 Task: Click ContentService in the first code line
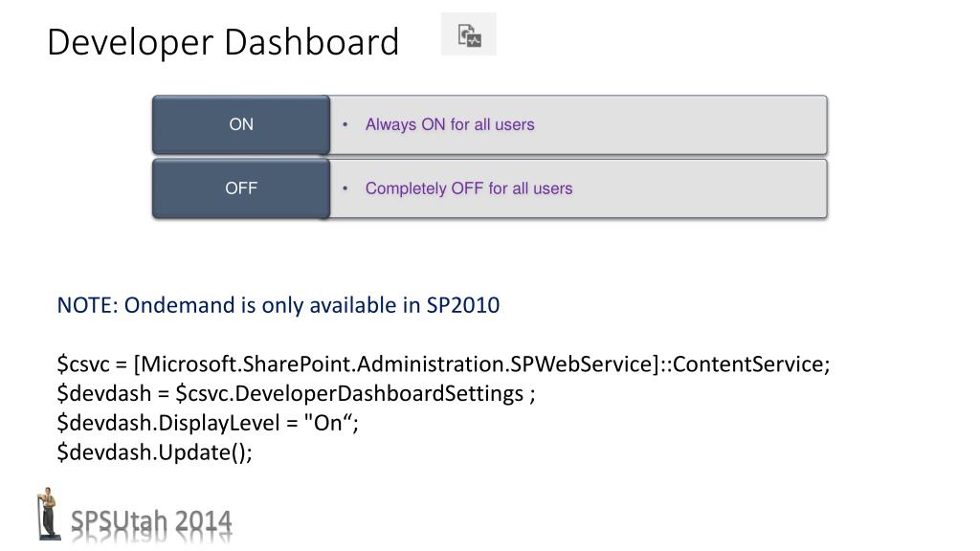[748, 364]
